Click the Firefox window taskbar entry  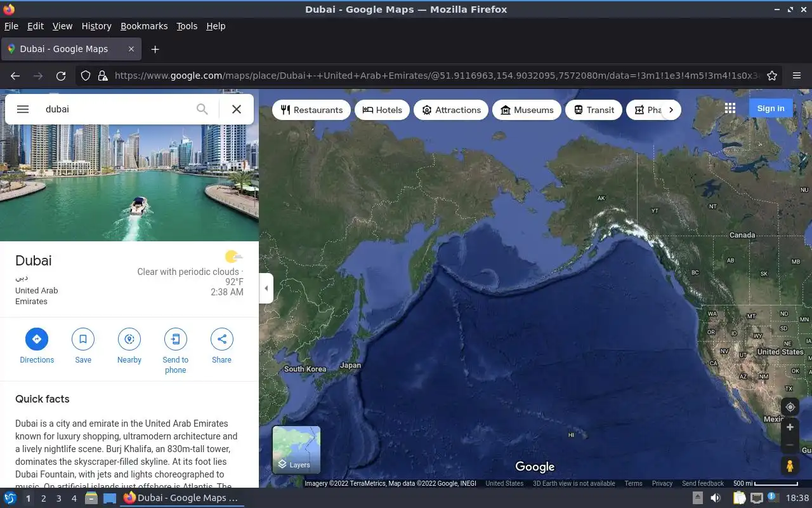(x=181, y=498)
